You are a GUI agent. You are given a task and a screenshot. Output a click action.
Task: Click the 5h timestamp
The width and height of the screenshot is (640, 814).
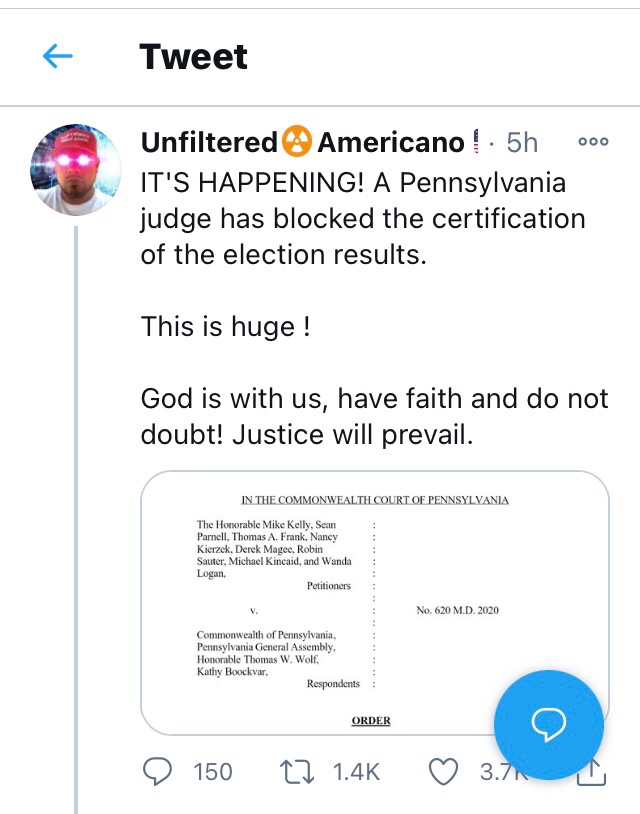(x=522, y=143)
